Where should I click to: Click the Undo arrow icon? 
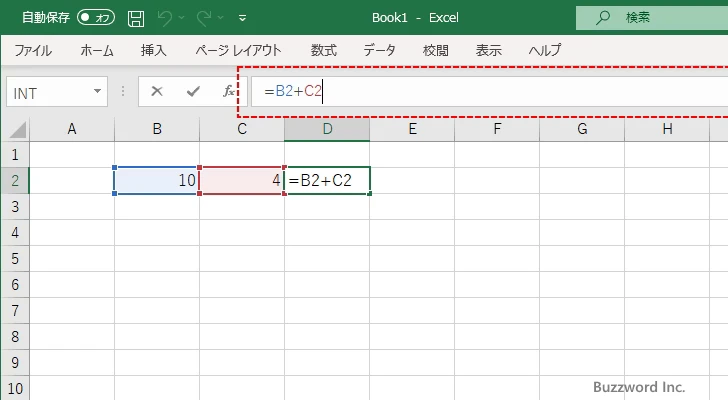165,18
